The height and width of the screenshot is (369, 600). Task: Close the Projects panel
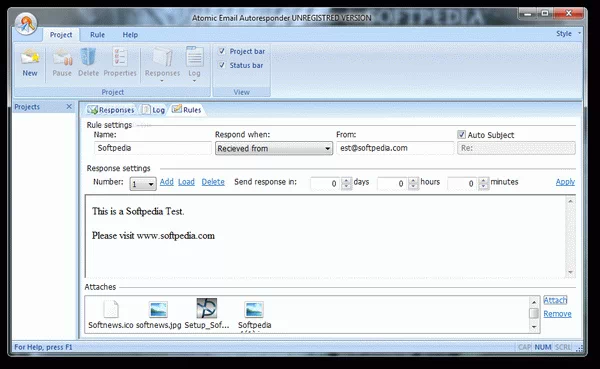69,106
